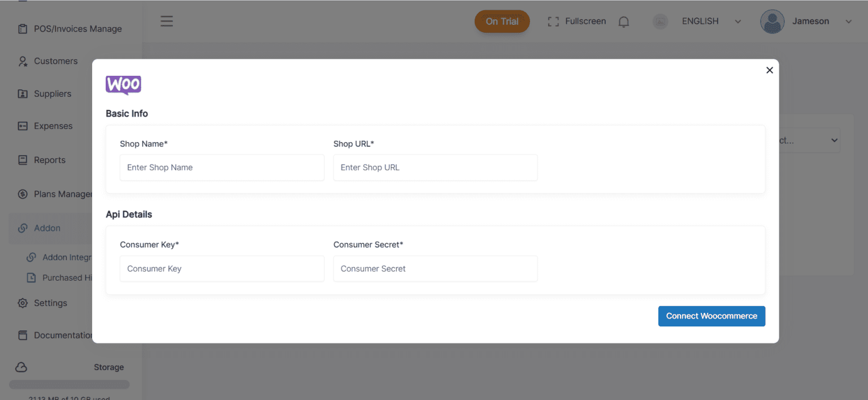
Task: Open Reports in sidebar
Action: point(42,160)
